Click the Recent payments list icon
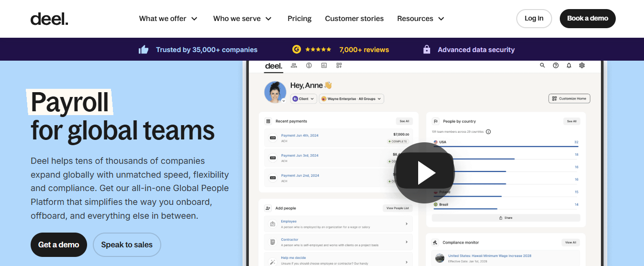The image size is (644, 266). 268,121
